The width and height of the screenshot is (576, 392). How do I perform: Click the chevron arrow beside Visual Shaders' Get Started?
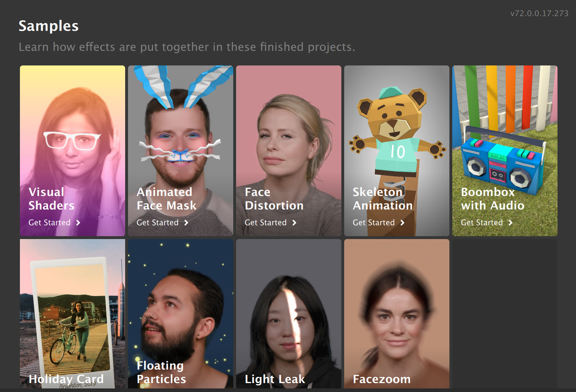click(79, 222)
